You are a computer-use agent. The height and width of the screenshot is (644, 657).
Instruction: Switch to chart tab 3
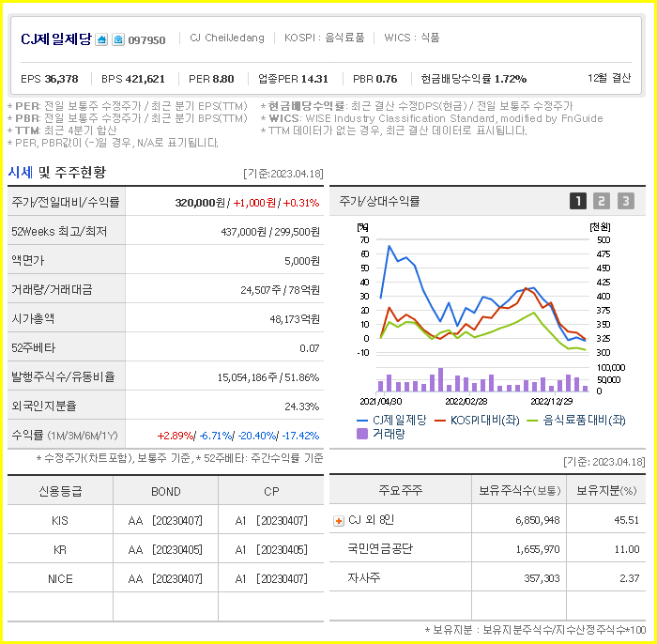coord(626,201)
